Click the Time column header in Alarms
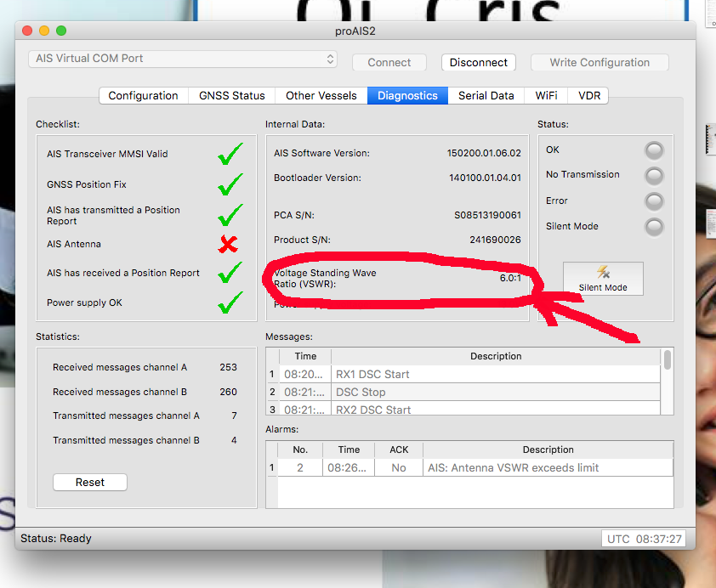This screenshot has height=588, width=716. pyautogui.click(x=349, y=449)
